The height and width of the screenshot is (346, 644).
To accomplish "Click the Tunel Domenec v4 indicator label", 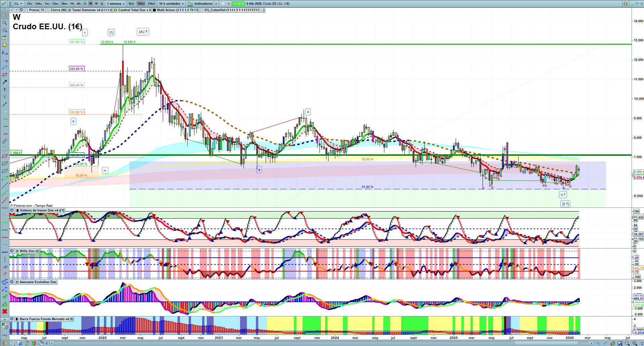I will coord(92,10).
